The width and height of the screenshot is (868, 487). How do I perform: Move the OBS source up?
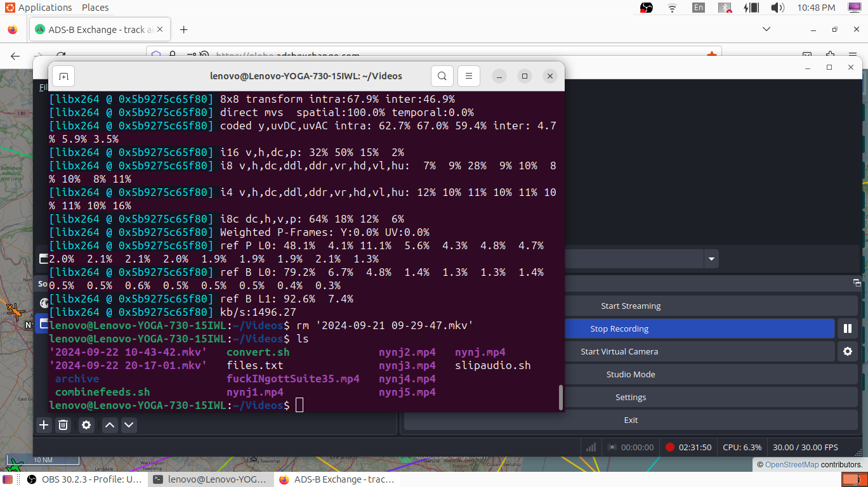pyautogui.click(x=110, y=425)
